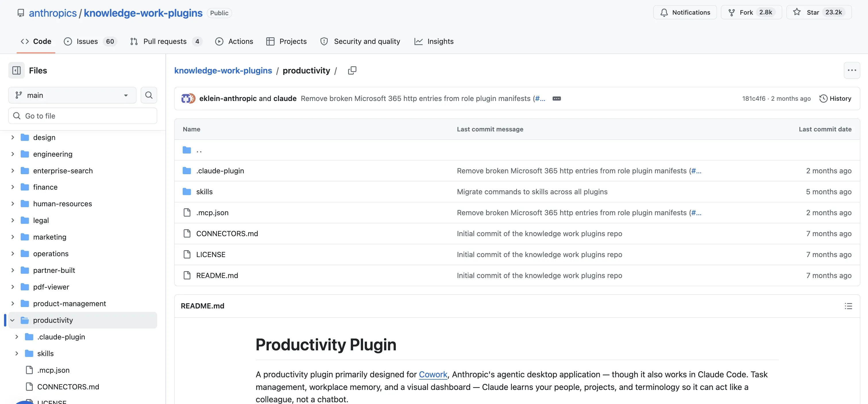Screen dimensions: 868x404
Task: Open the README.md file name link
Action: tap(217, 275)
